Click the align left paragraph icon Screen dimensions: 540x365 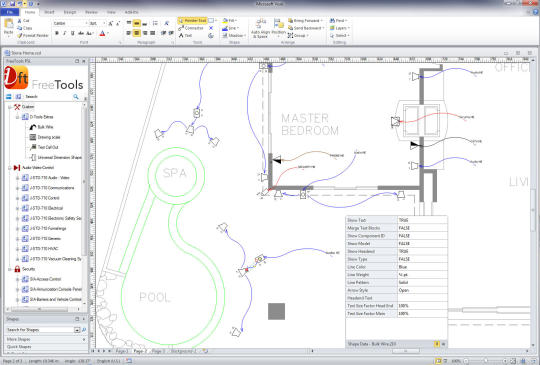[129, 33]
